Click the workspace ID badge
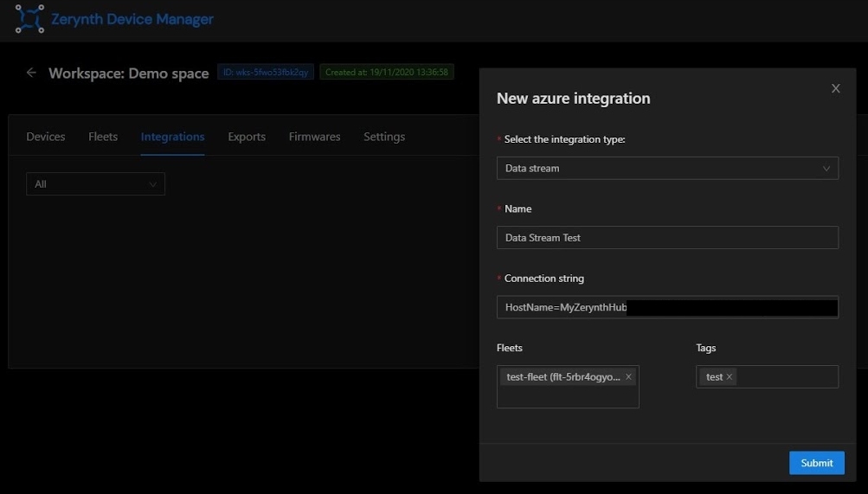Image resolution: width=868 pixels, height=494 pixels. [266, 72]
